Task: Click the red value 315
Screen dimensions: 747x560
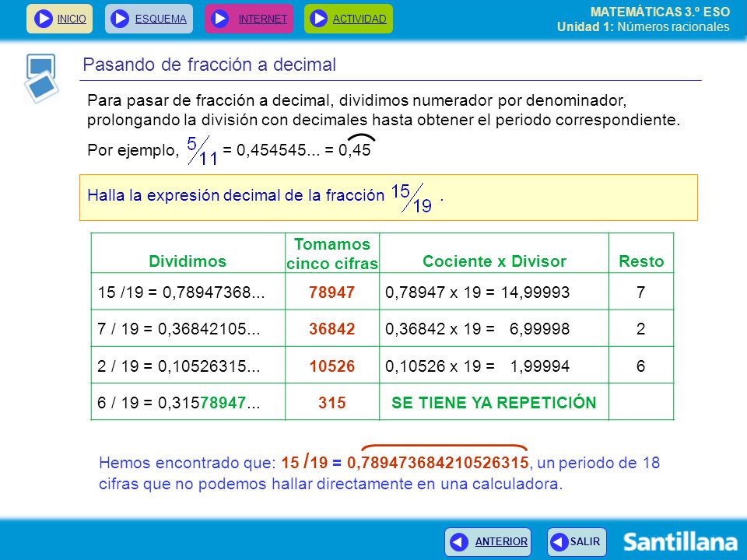Action: [x=332, y=403]
